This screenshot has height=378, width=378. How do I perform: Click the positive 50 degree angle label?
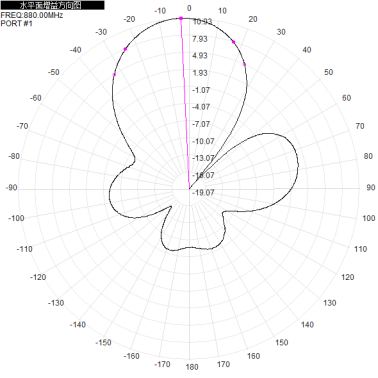pyautogui.click(x=329, y=72)
